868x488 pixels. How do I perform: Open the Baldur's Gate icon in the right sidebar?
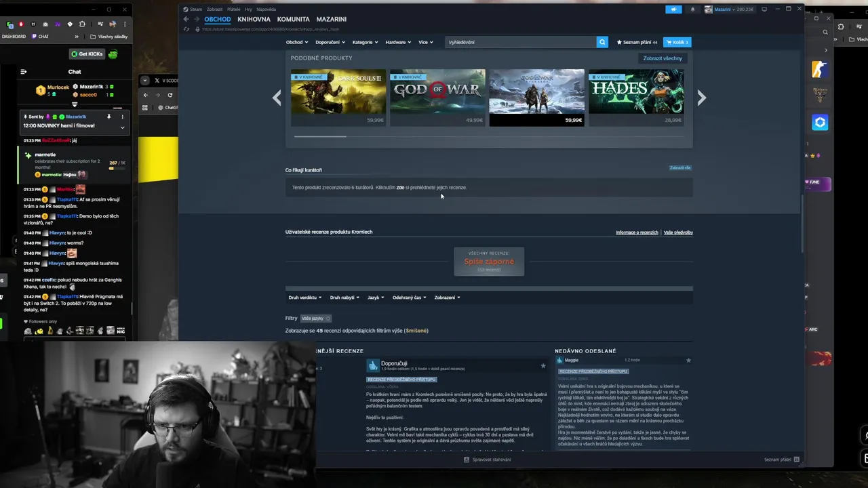pos(820,96)
